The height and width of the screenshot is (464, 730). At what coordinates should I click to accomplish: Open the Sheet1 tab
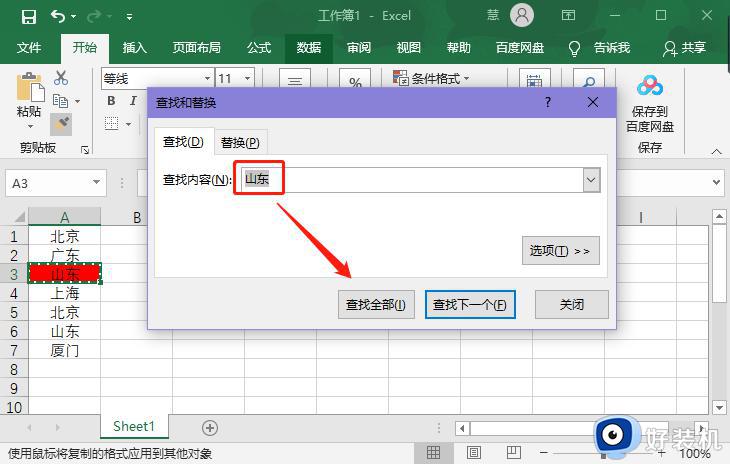pyautogui.click(x=134, y=426)
